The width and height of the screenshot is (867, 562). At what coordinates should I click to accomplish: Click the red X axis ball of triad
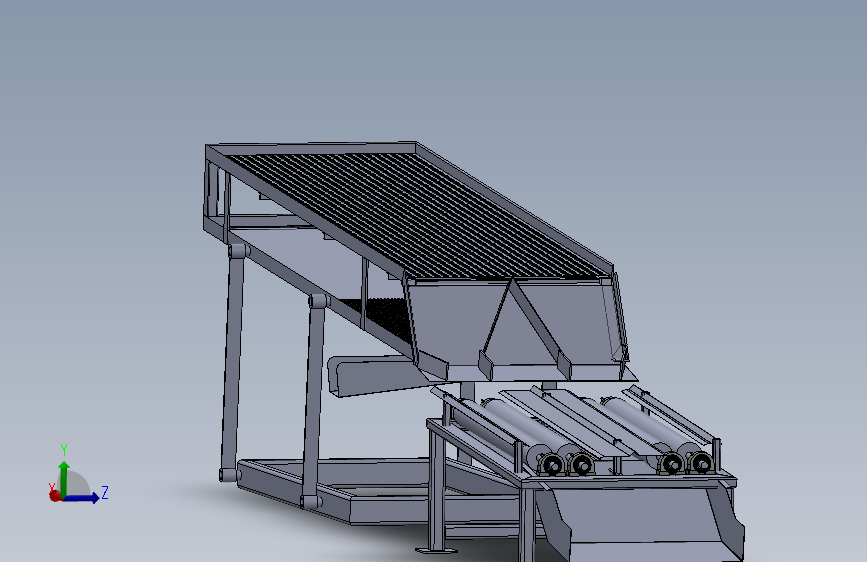click(55, 496)
